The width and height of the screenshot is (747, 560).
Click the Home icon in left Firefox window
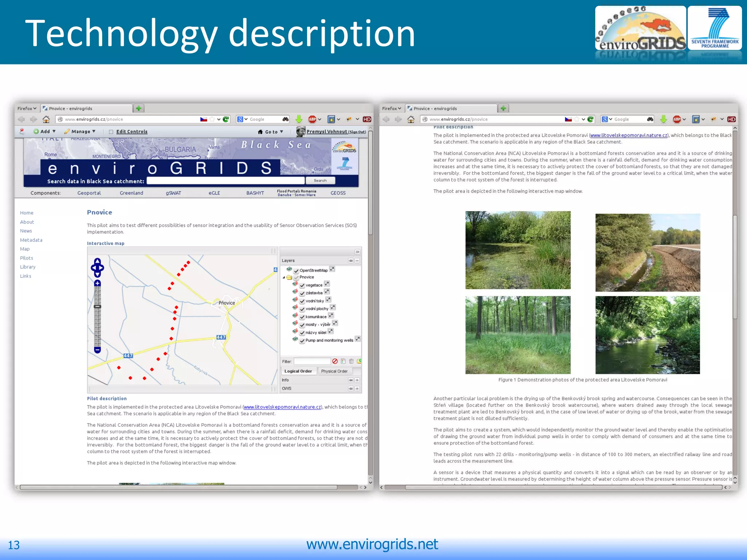click(46, 119)
